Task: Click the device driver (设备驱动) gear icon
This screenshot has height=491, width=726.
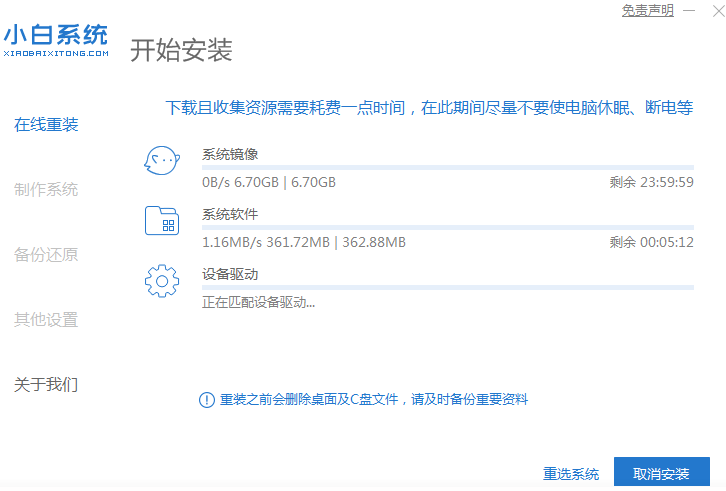Action: pyautogui.click(x=161, y=281)
